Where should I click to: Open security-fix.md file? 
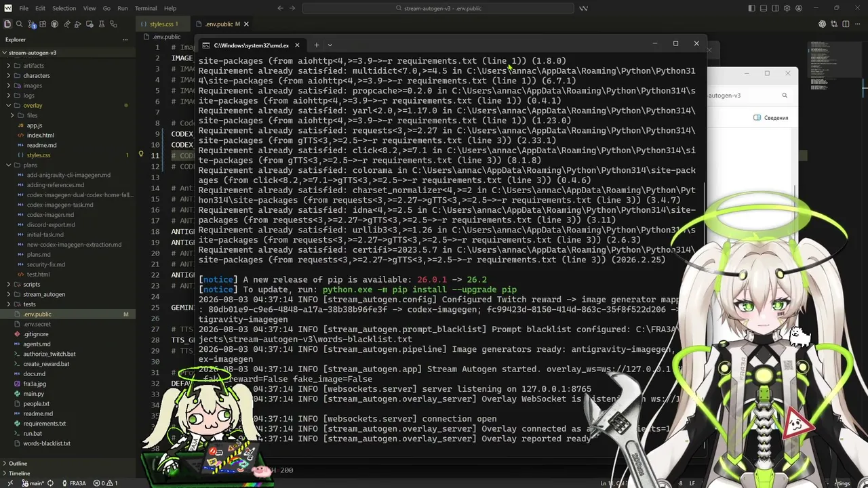click(x=68, y=264)
